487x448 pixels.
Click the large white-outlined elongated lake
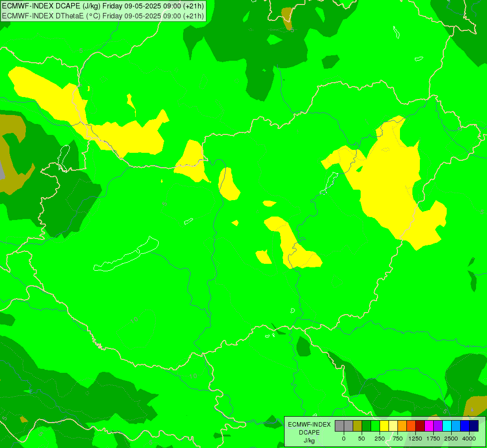point(126,255)
